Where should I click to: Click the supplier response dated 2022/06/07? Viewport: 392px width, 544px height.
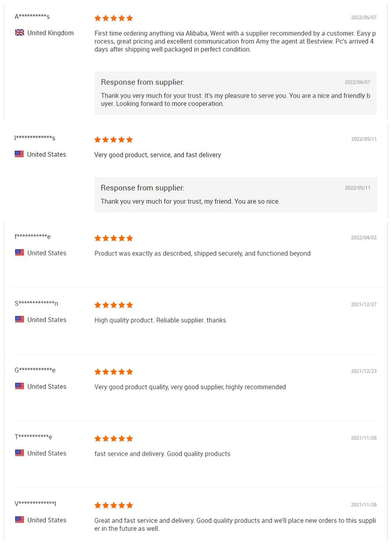coord(235,93)
